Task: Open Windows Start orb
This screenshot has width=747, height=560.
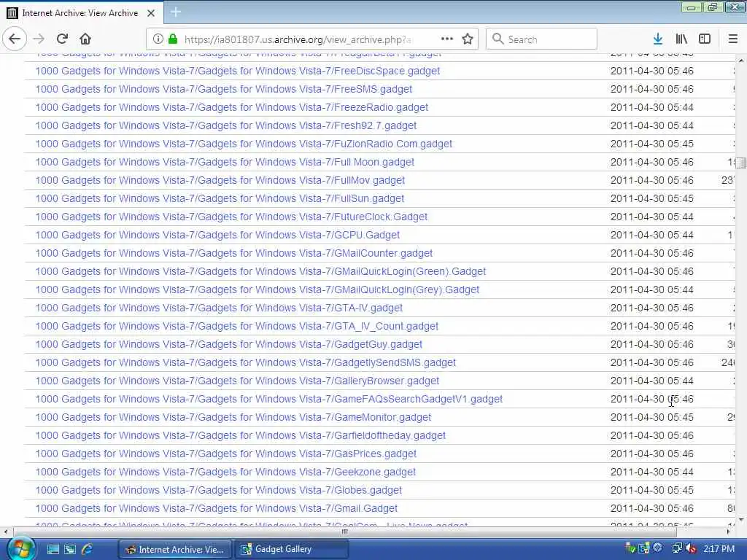Action: [20, 549]
